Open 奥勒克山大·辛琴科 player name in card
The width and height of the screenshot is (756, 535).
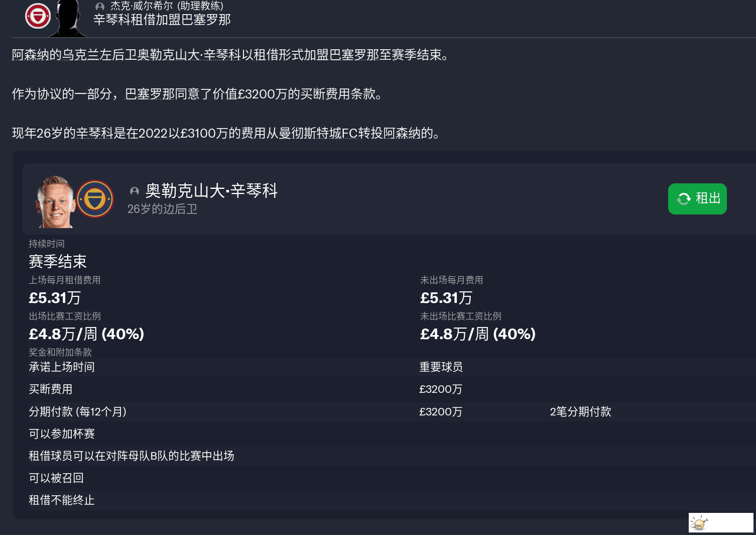coord(211,191)
